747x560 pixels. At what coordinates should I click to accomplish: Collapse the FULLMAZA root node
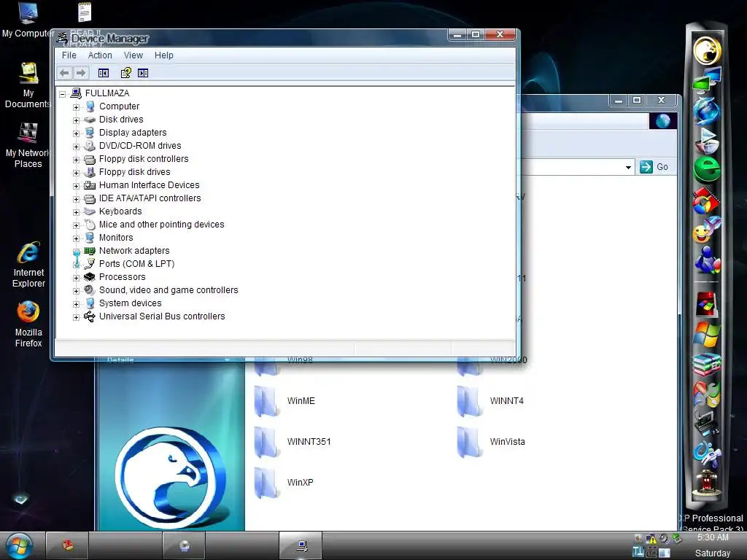[63, 94]
